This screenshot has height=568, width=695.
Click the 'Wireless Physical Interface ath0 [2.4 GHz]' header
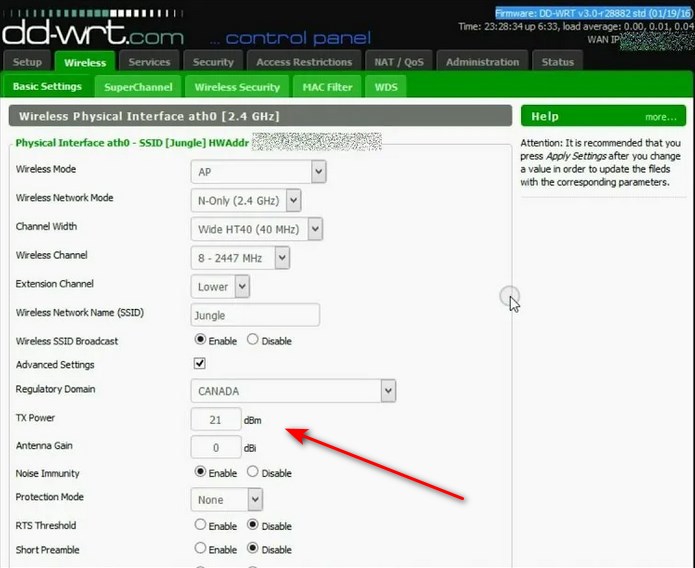pyautogui.click(x=260, y=116)
